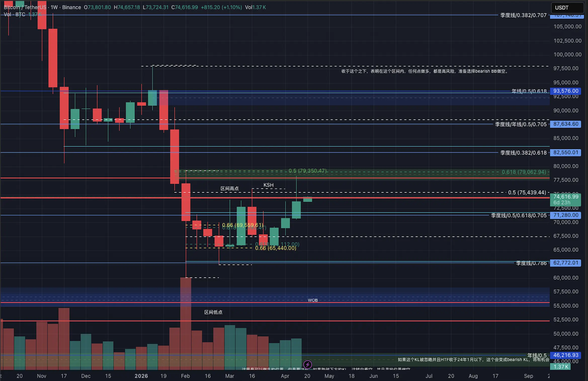The height and width of the screenshot is (381, 588).
Task: Click the purple lightning event icon
Action: tap(307, 364)
